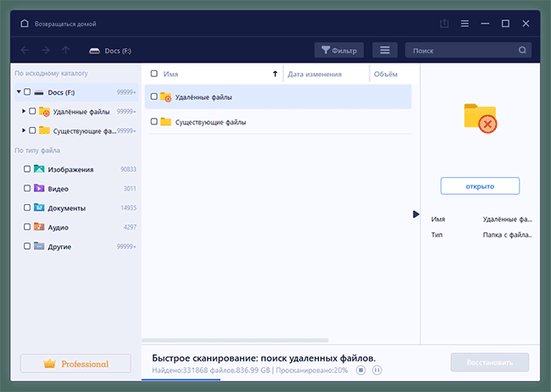Go forward with the right arrow
The image size is (551, 392).
tap(45, 50)
